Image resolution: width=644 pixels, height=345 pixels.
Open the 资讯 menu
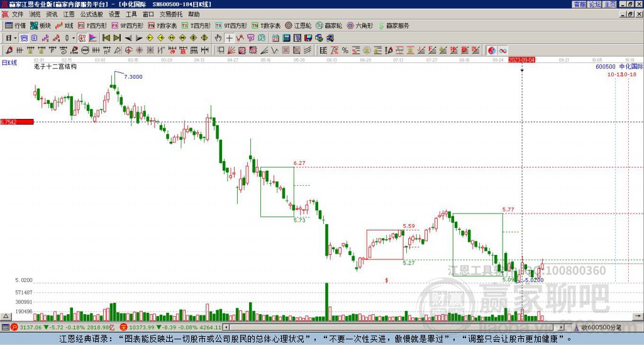click(x=52, y=14)
